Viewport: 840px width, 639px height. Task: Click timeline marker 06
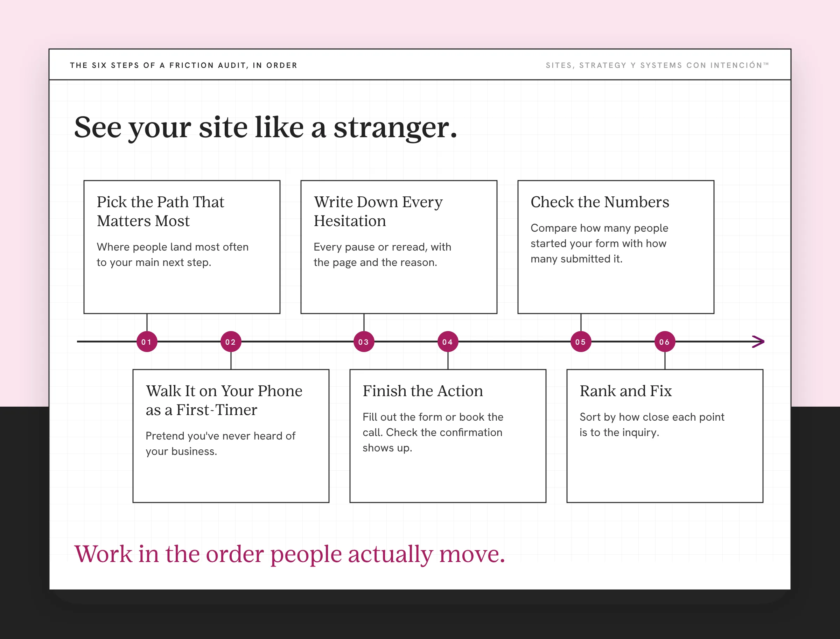(665, 342)
